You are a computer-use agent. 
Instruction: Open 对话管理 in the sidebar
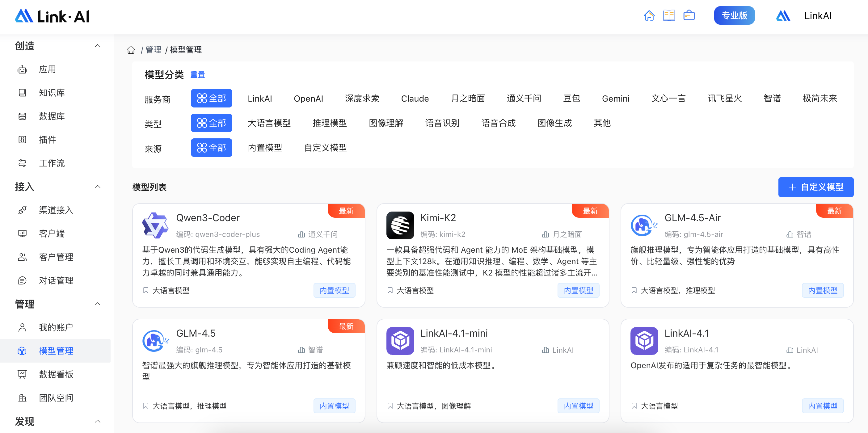55,280
